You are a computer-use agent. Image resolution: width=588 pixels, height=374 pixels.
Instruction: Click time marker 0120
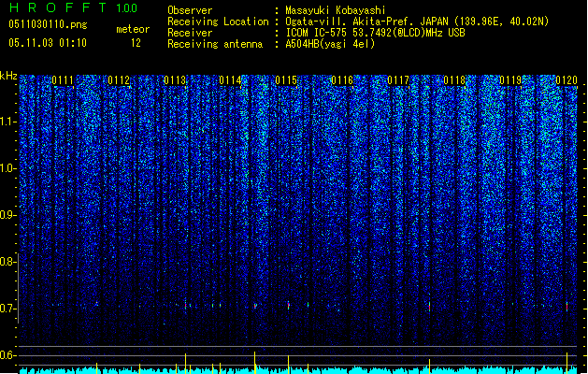(566, 80)
